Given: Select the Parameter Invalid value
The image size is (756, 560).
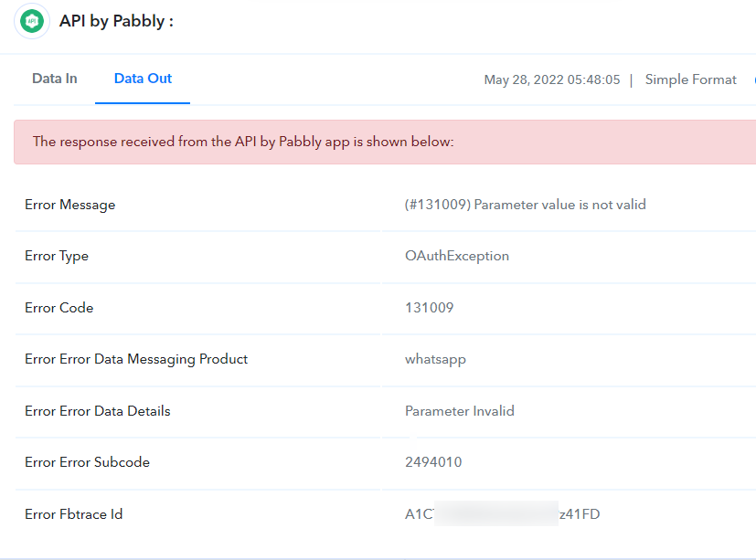Looking at the screenshot, I should pyautogui.click(x=460, y=411).
